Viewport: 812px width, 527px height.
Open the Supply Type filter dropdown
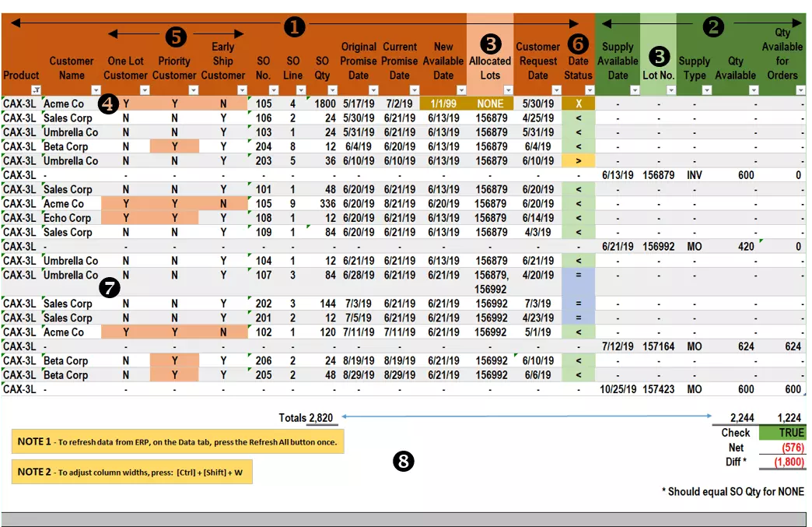(707, 90)
